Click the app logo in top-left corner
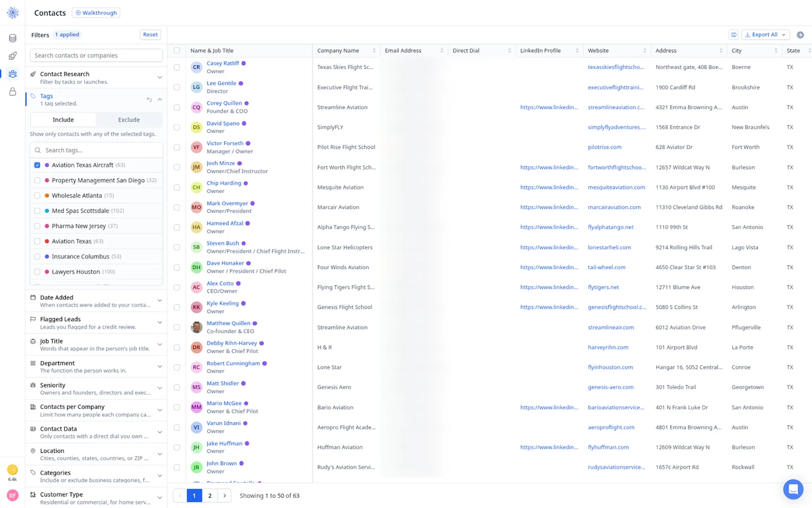This screenshot has height=508, width=812. tap(13, 13)
